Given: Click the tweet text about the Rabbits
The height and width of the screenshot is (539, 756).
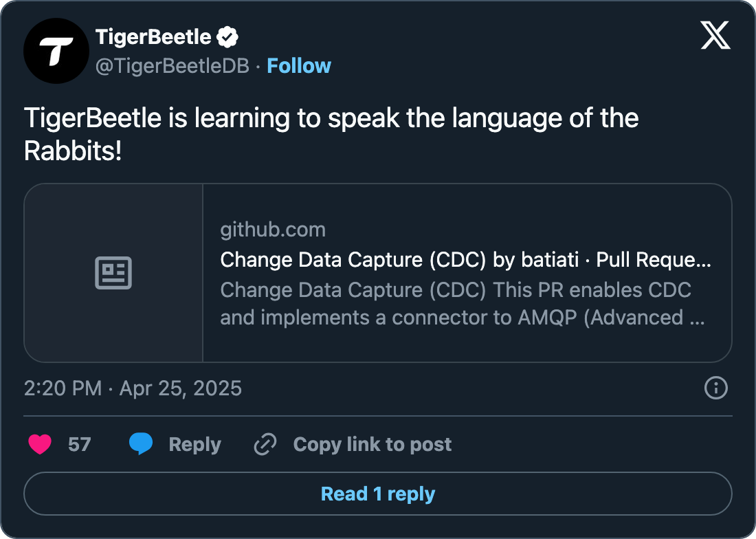Looking at the screenshot, I should point(331,134).
